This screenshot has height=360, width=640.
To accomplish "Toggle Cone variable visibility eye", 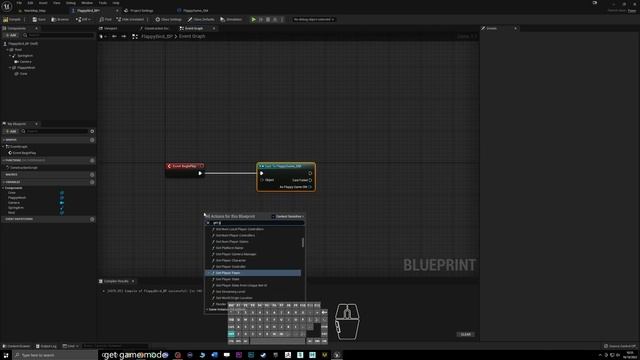I will (62, 193).
